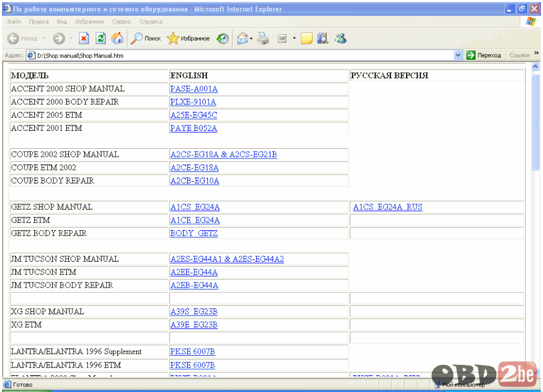The height and width of the screenshot is (392, 543).
Task: Go to Home page icon
Action: [x=117, y=39]
